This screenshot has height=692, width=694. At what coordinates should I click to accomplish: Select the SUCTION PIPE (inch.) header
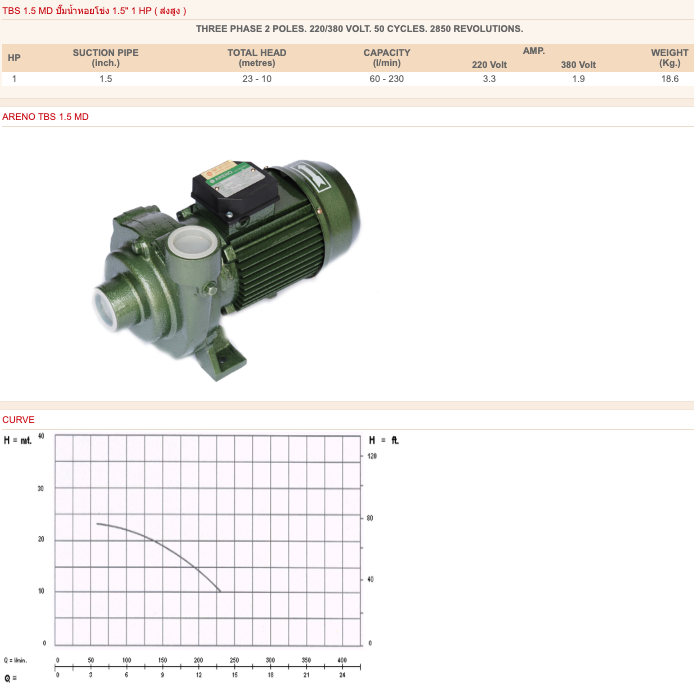click(106, 58)
